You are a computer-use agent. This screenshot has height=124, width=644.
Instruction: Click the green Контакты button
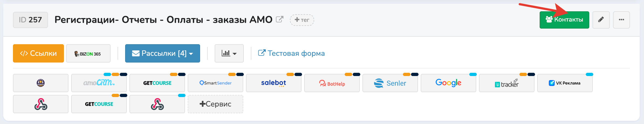pos(564,20)
